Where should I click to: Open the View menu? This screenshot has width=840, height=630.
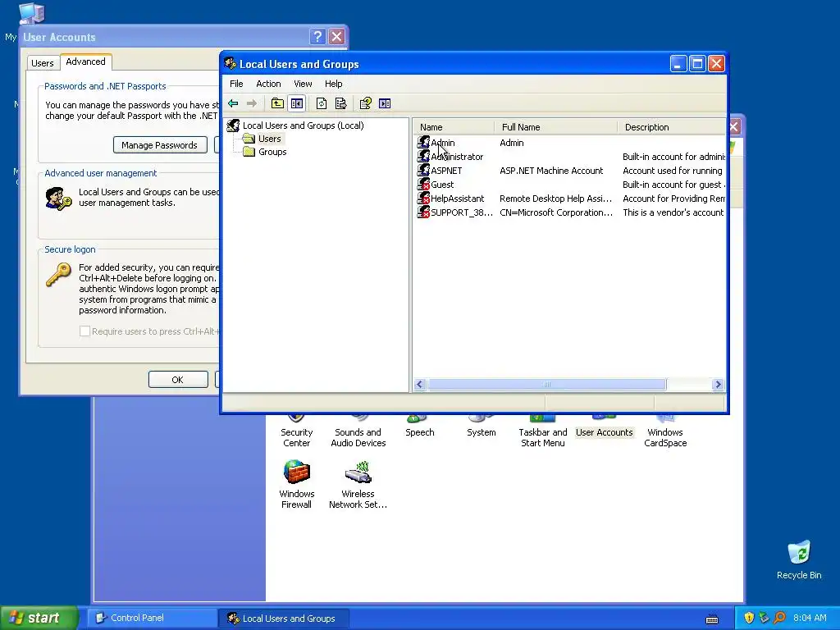[303, 84]
